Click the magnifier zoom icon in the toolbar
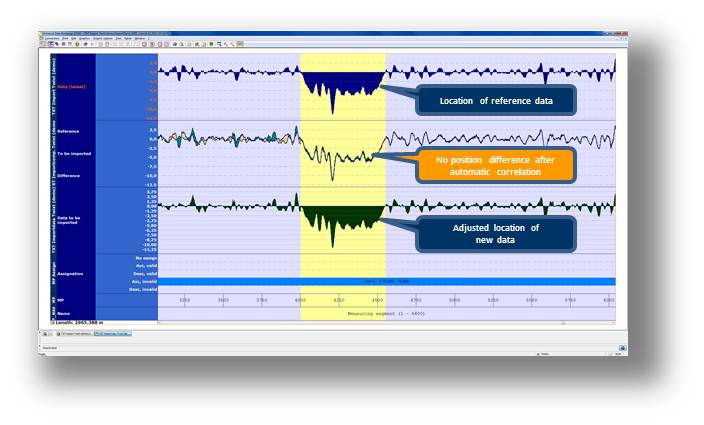 [219, 44]
